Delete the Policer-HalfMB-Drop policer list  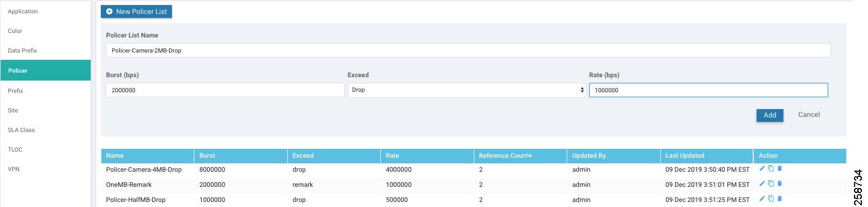point(780,199)
